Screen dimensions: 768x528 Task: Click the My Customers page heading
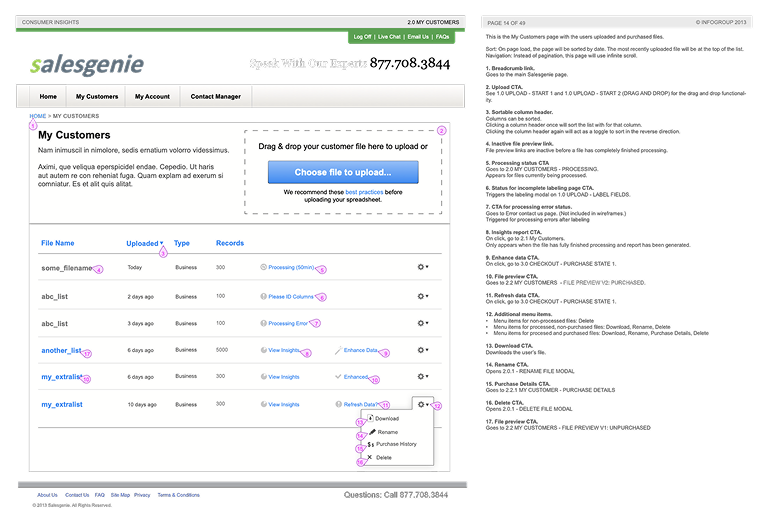(74, 135)
